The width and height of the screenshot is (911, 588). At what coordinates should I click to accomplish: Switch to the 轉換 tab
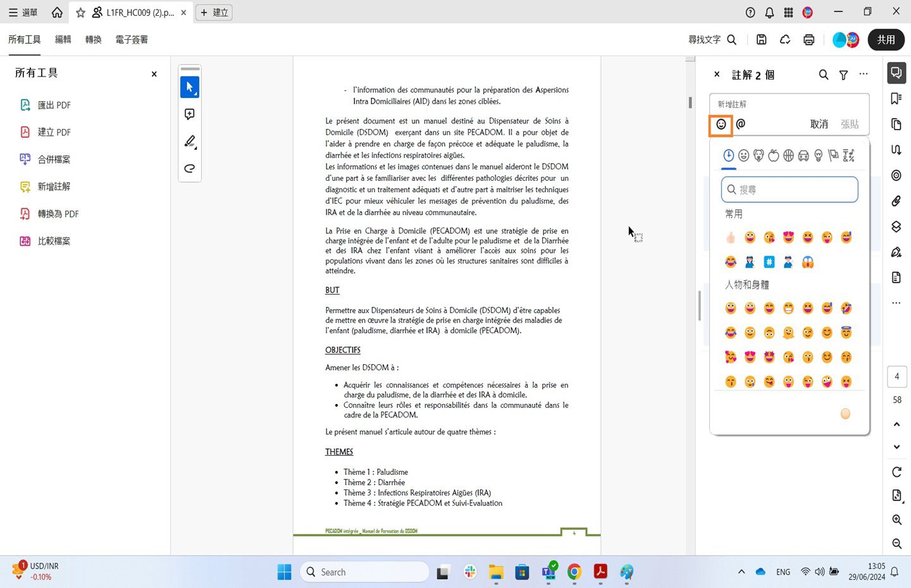[94, 39]
